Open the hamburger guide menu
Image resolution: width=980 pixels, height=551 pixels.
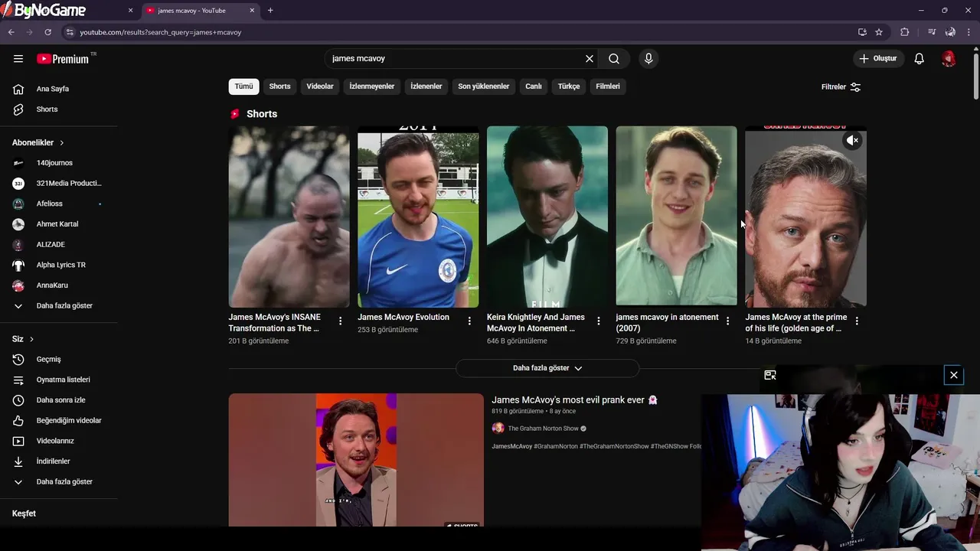pos(18,59)
